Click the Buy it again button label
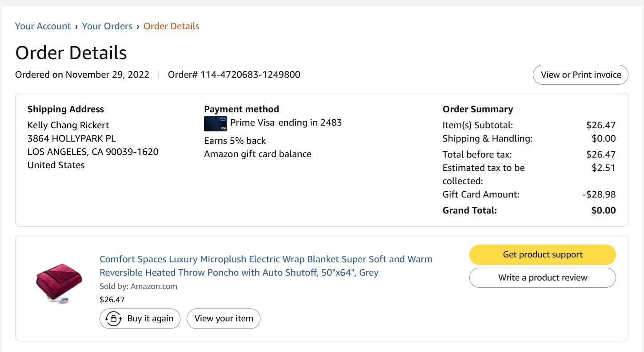644x352 pixels. (x=150, y=319)
